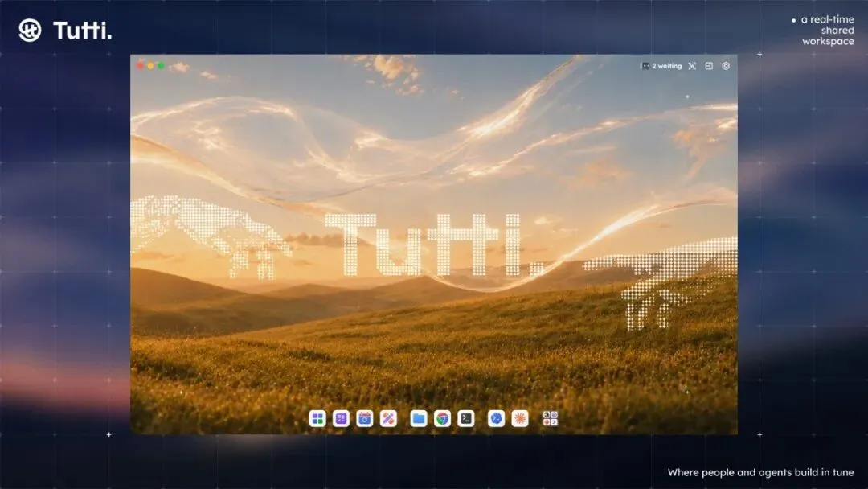This screenshot has width=868, height=489.
Task: Launch the orange starburst Claude app
Action: (x=520, y=419)
